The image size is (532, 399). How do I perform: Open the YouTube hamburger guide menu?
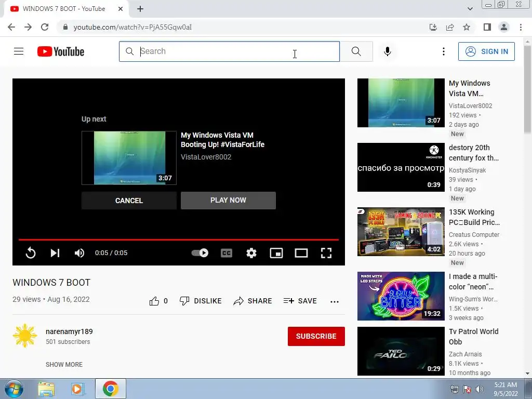pyautogui.click(x=19, y=51)
